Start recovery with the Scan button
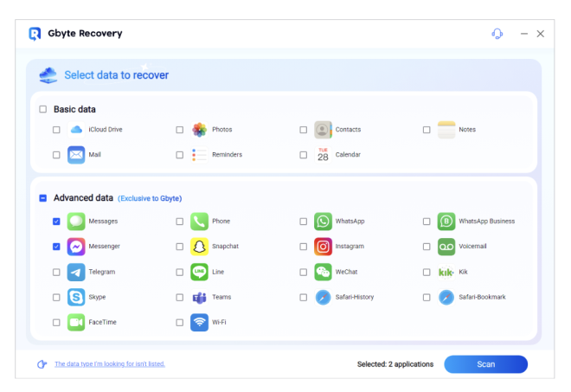Viewport: 571px width, 392px height. (x=486, y=364)
